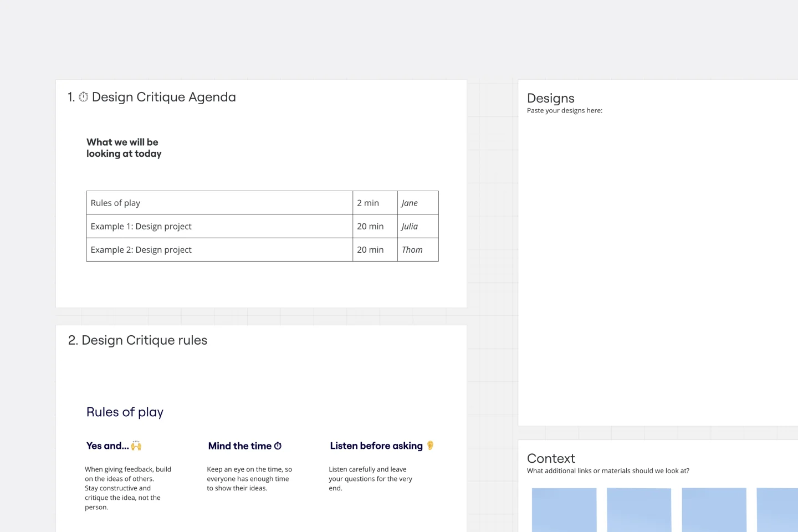Click the 'Paste your designs here:' text
This screenshot has width=798, height=532.
tap(565, 110)
